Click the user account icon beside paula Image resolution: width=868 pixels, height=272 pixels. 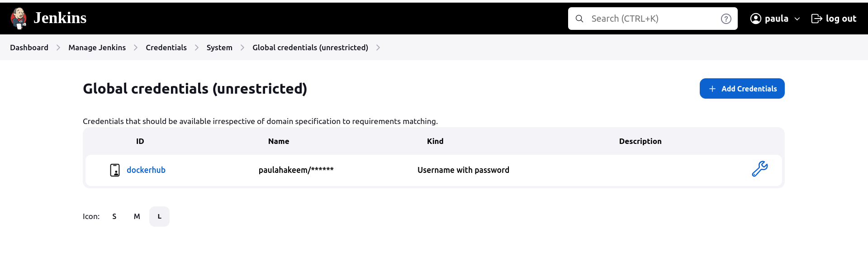click(x=755, y=19)
